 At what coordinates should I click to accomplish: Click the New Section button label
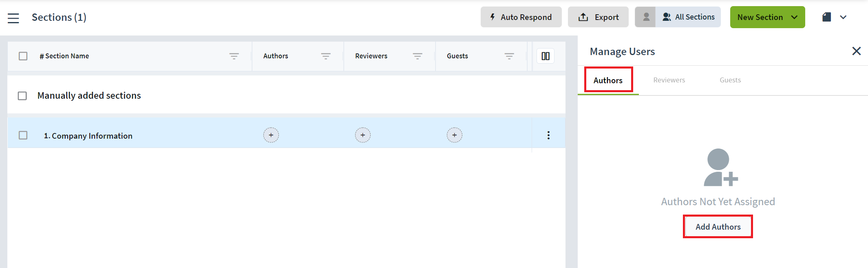760,17
